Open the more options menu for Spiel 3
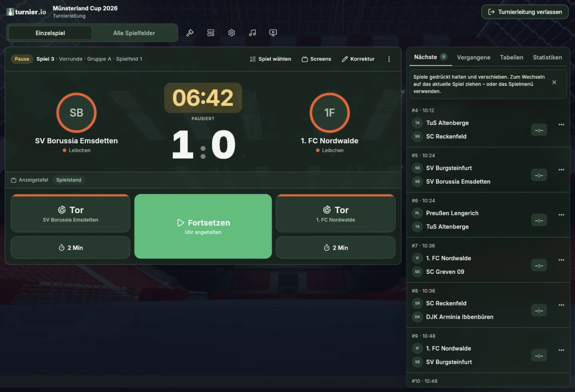 (389, 59)
